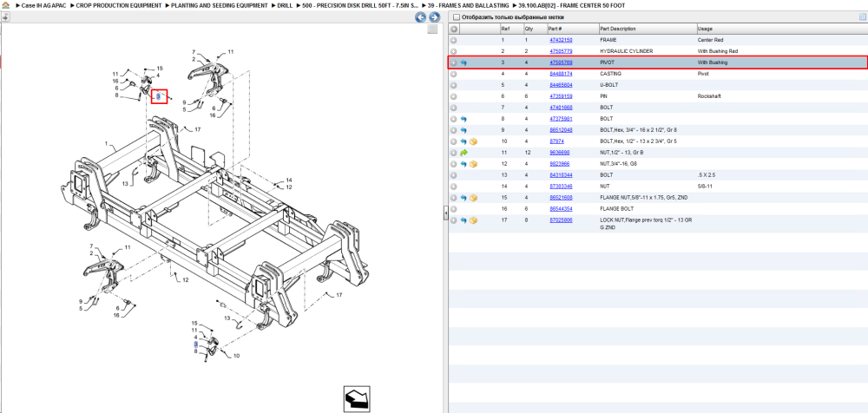Image resolution: width=868 pixels, height=413 pixels.
Task: Select 'BOLT,Hex, 3/4" - 16 x 2 1/2", Gr 8' text
Action: pos(638,130)
